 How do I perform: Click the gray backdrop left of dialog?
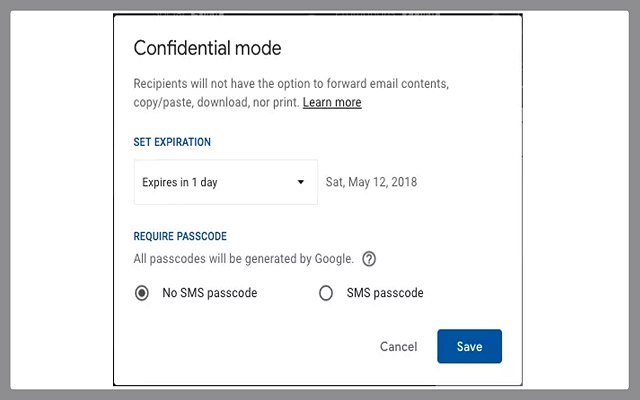coord(55,200)
